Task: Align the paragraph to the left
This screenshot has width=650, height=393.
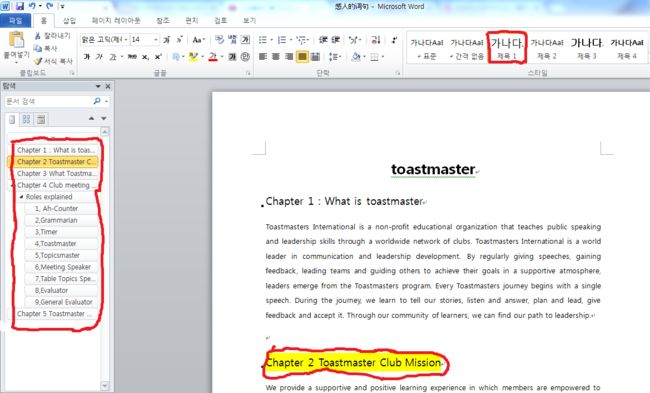Action: pyautogui.click(x=262, y=57)
